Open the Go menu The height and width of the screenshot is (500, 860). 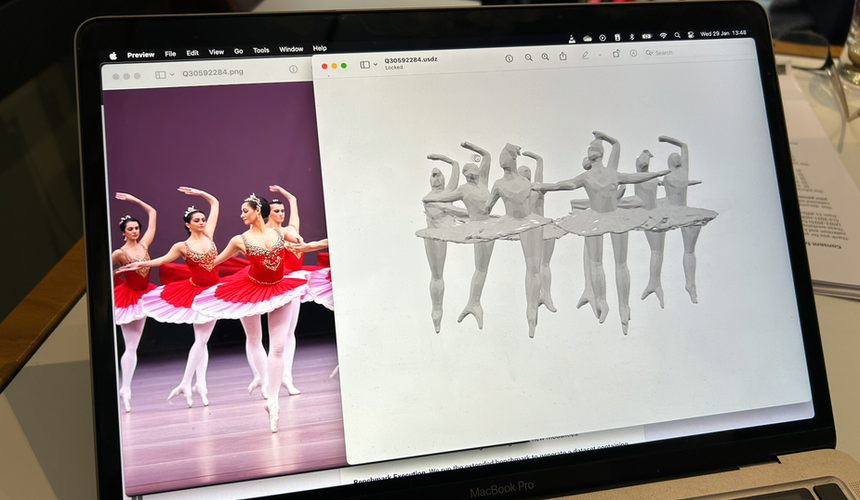239,52
